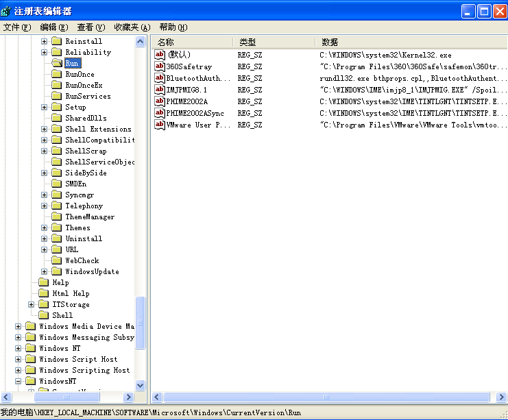Click string icon of PHIME2002ASync value
The width and height of the screenshot is (508, 420).
pos(160,113)
